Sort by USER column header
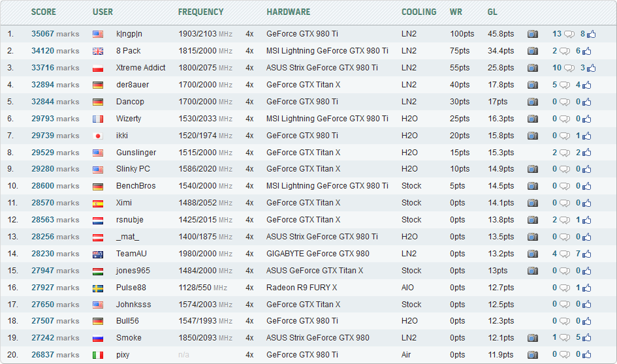 click(103, 12)
